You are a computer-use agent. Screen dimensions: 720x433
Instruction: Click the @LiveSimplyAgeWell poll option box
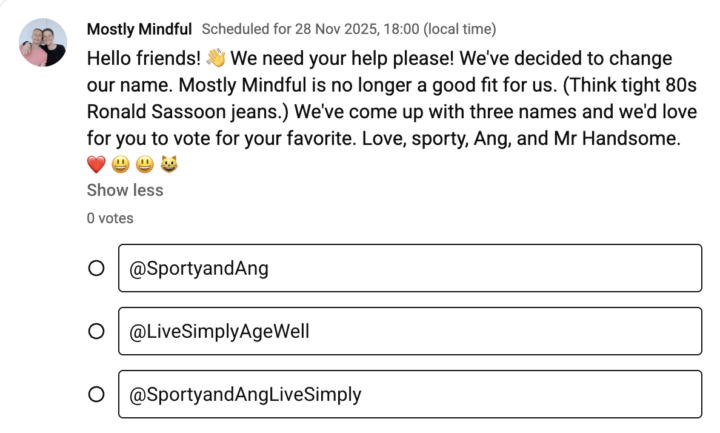tap(409, 331)
